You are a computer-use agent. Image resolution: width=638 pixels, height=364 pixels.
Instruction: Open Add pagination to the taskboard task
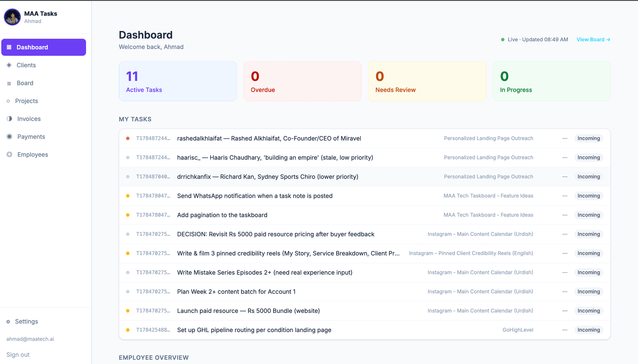[x=365, y=215]
